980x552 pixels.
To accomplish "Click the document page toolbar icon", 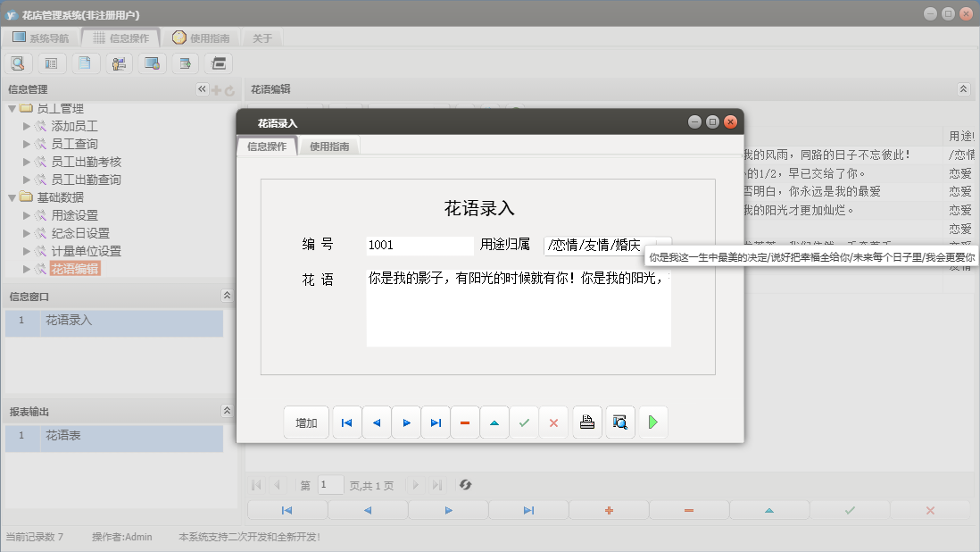I will (x=85, y=63).
